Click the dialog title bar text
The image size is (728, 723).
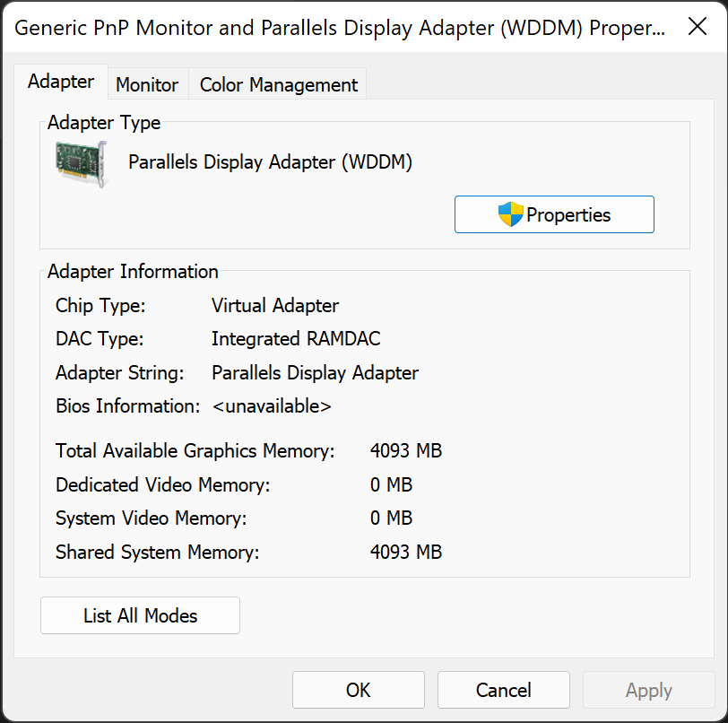[x=341, y=28]
